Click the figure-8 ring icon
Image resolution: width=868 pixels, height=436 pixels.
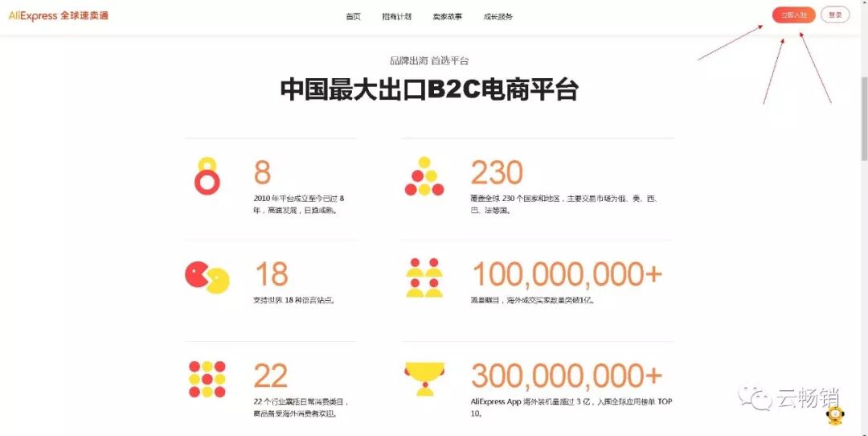207,176
